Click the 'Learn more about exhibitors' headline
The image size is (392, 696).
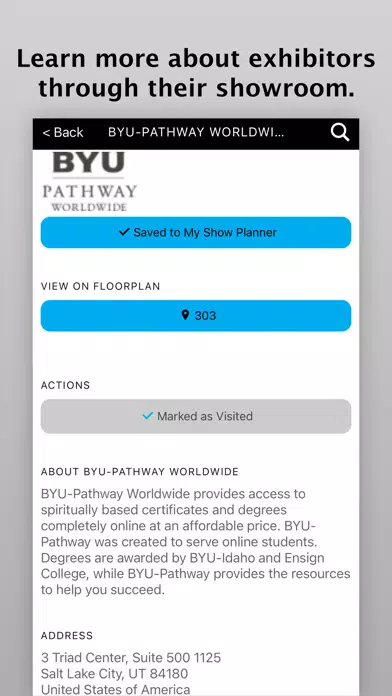196,73
